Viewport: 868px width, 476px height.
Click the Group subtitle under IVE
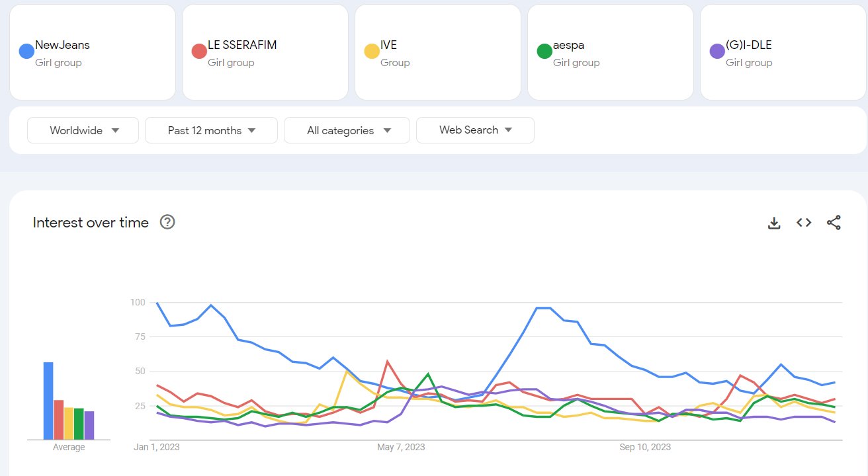395,63
